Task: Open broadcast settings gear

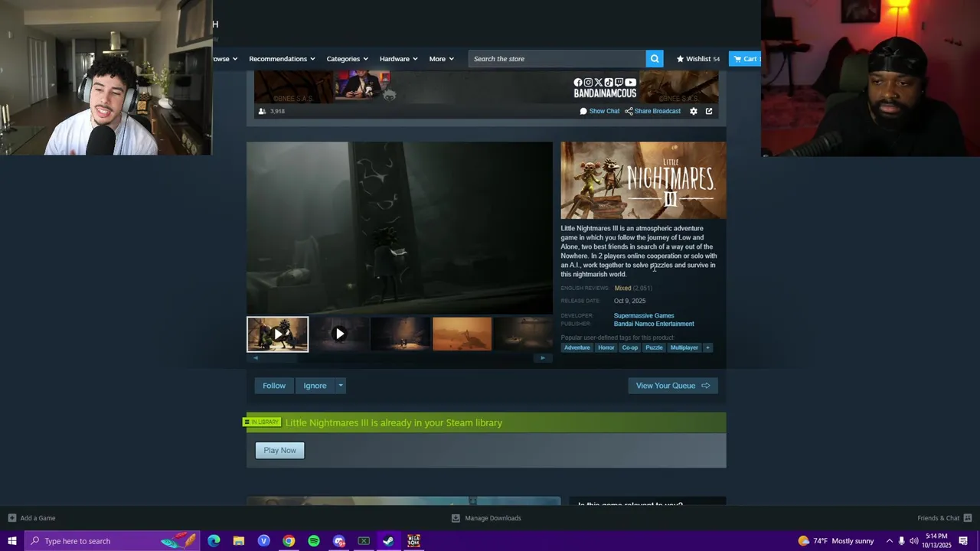Action: coord(694,111)
